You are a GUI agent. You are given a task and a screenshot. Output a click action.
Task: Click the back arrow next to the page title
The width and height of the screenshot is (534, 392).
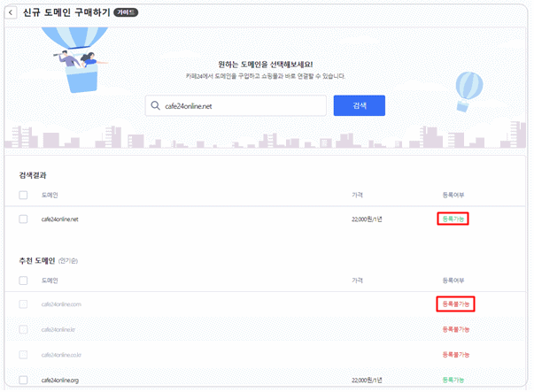pos(11,12)
